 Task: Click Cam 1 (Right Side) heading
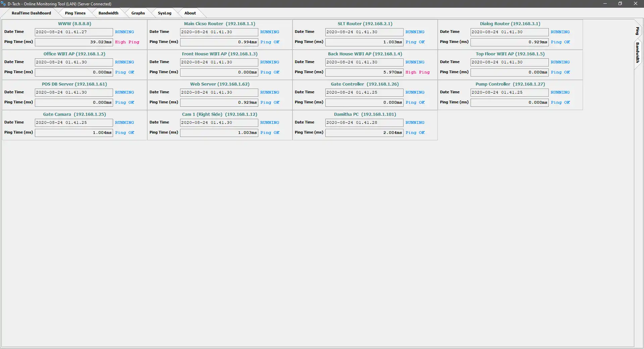point(220,114)
